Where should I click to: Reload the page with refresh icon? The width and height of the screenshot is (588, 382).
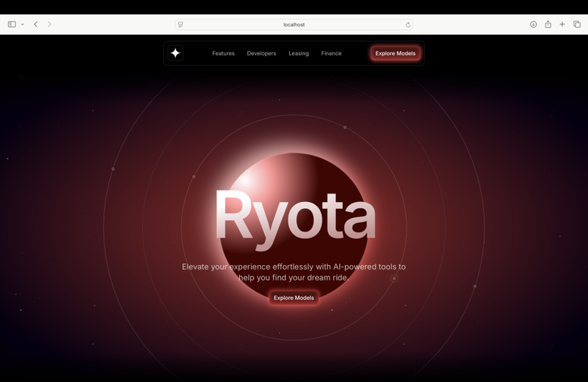(x=408, y=25)
